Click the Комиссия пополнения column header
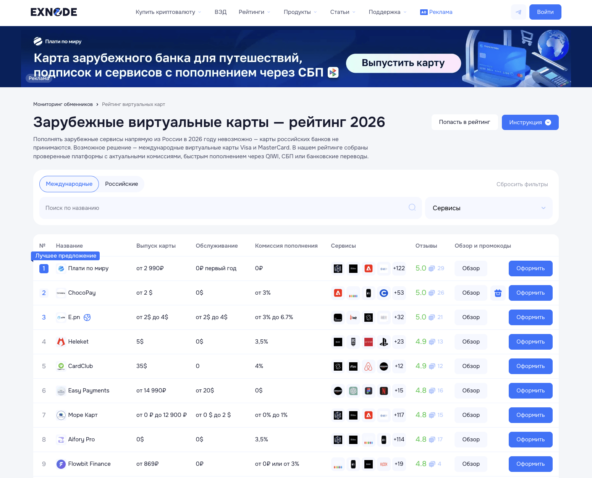 [286, 246]
